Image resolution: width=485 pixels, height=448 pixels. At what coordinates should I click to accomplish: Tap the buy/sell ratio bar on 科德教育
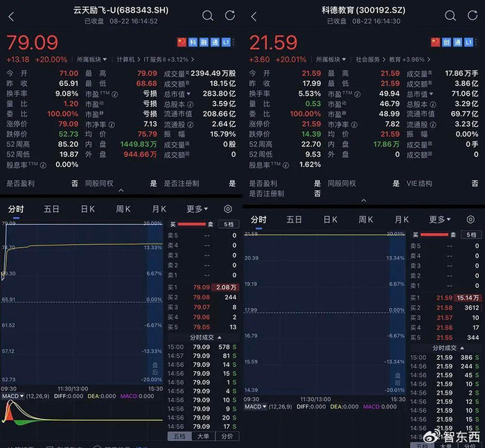(434, 234)
